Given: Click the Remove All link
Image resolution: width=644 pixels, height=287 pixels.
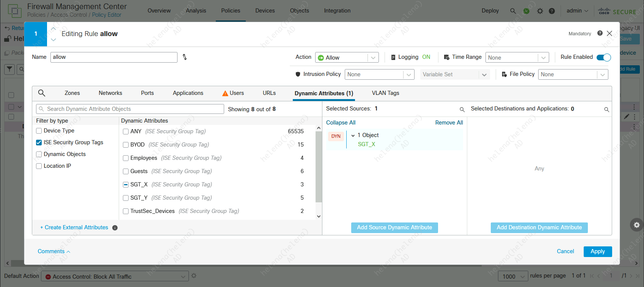Looking at the screenshot, I should 449,123.
